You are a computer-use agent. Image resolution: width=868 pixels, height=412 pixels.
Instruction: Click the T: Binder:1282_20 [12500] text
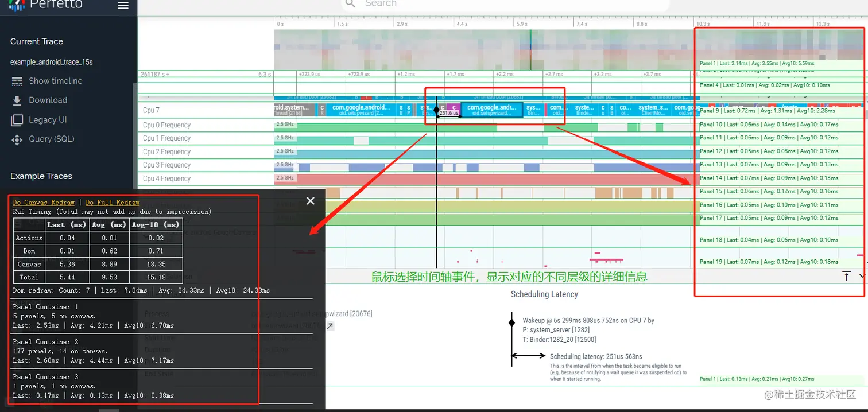point(559,339)
